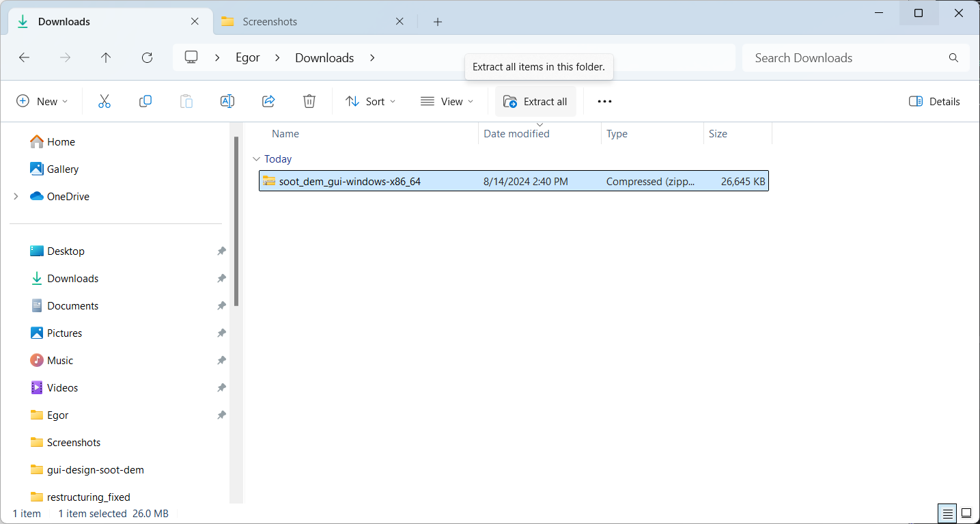Click the 8/14/2024 2:40 PM date cell

click(526, 182)
